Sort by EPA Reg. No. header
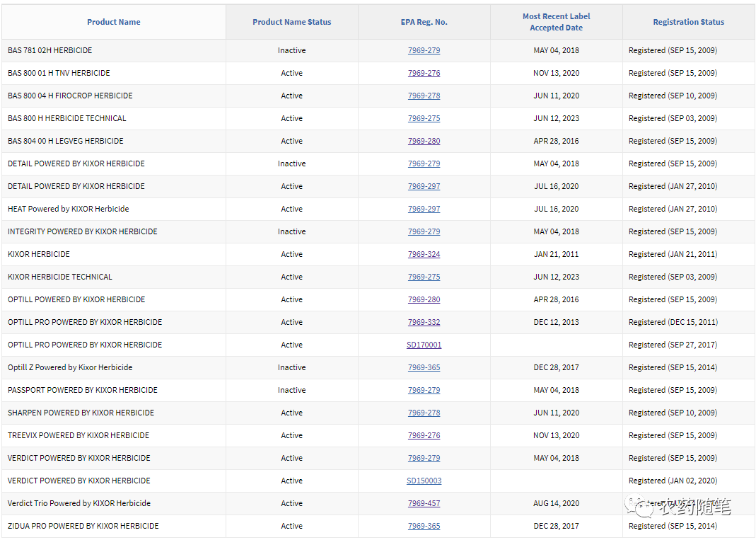This screenshot has width=756, height=540. tap(424, 22)
